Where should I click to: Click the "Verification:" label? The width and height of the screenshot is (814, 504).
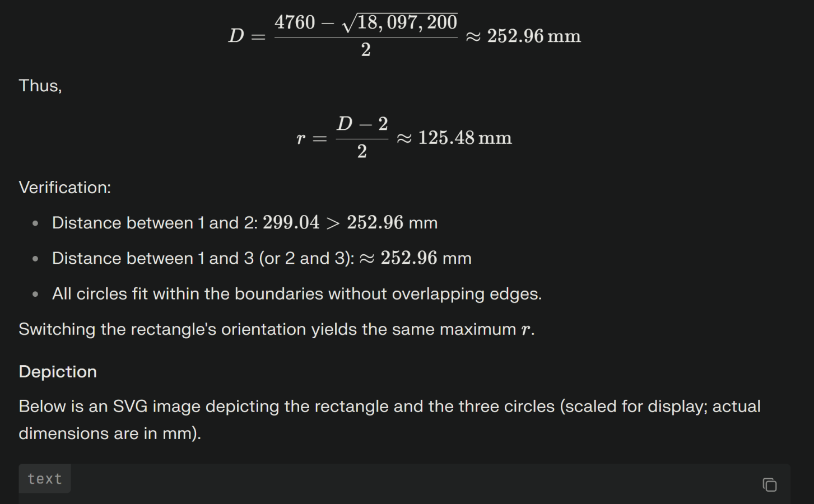[x=65, y=188]
